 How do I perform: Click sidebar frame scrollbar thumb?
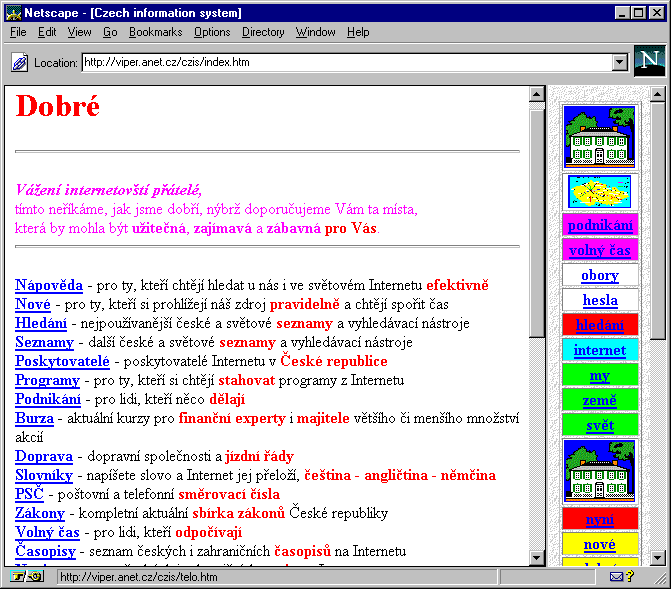[657, 220]
